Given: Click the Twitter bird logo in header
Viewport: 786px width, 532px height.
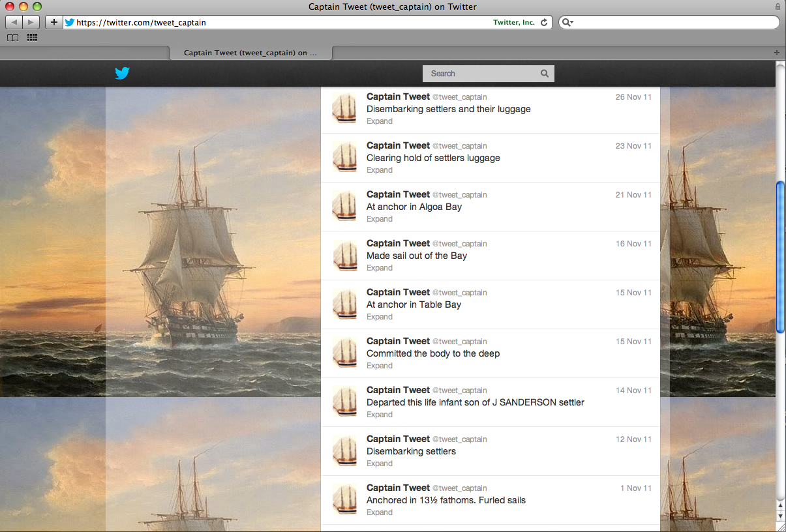Looking at the screenshot, I should point(122,74).
